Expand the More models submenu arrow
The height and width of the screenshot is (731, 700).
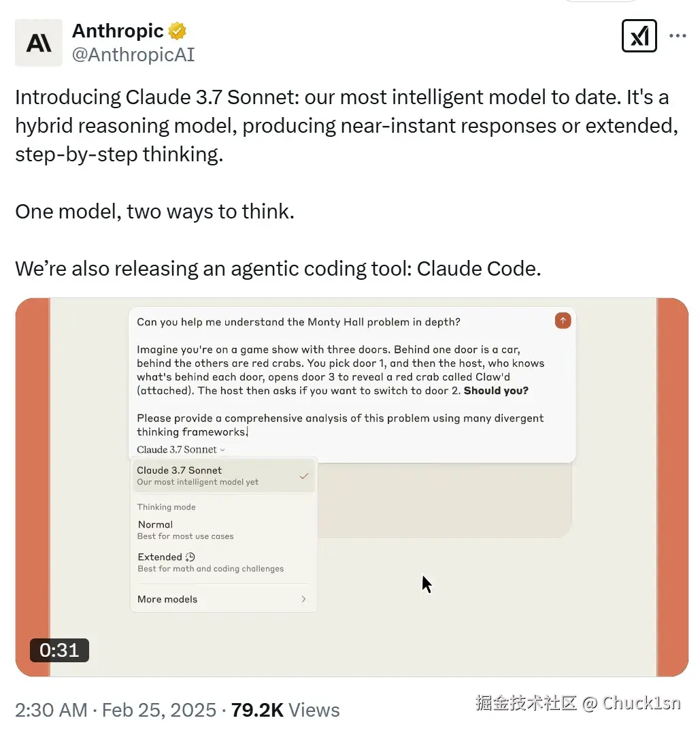point(303,599)
